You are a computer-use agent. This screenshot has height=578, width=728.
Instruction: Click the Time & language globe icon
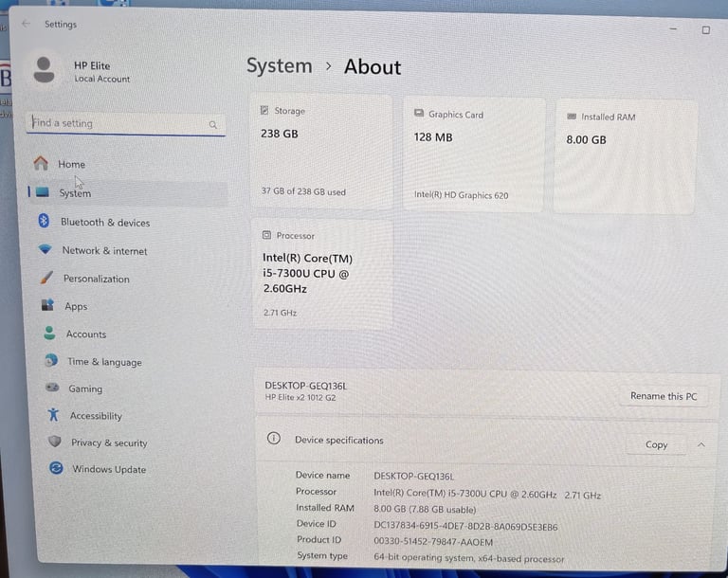pyautogui.click(x=51, y=360)
